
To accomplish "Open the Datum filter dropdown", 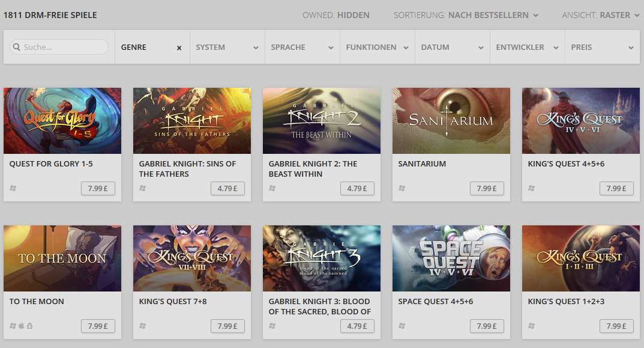I will click(x=452, y=47).
